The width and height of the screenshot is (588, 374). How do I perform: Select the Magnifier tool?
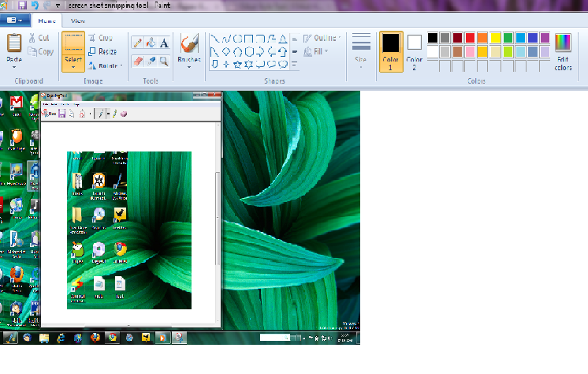pos(164,60)
